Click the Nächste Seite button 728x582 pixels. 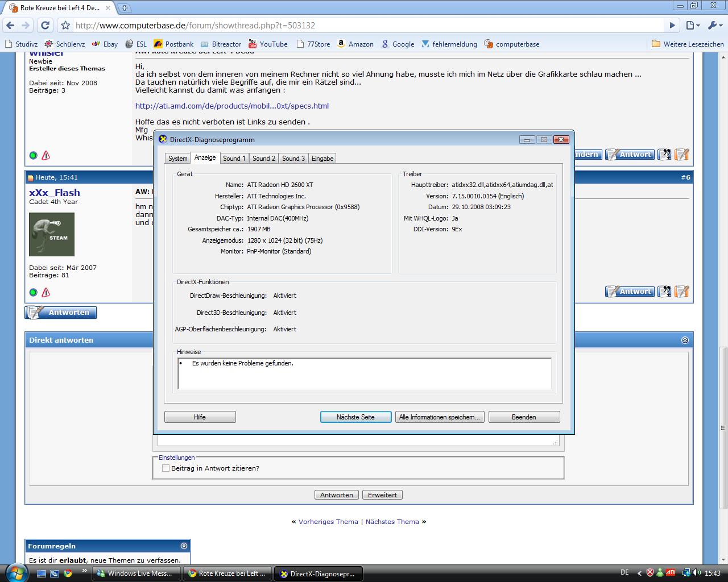[355, 417]
